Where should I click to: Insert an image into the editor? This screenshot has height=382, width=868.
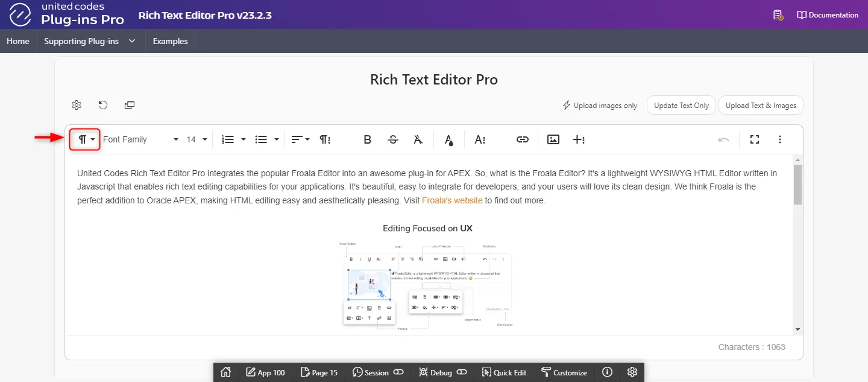pyautogui.click(x=553, y=139)
